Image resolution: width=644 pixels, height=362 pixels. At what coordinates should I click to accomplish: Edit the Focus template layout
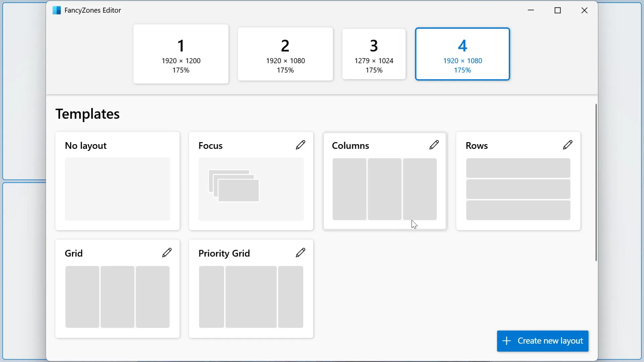[x=301, y=145]
